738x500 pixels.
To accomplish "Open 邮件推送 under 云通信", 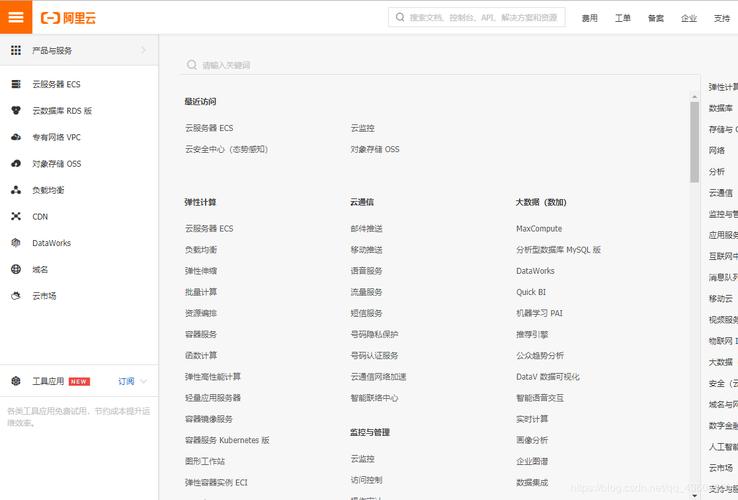I will (367, 228).
